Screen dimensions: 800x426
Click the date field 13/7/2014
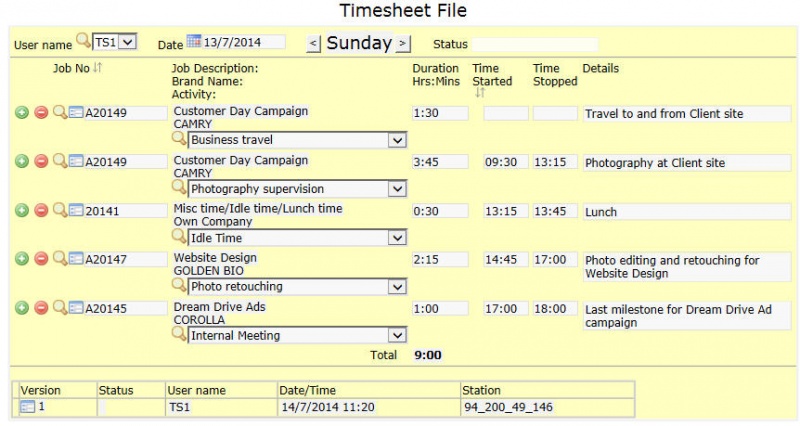244,42
